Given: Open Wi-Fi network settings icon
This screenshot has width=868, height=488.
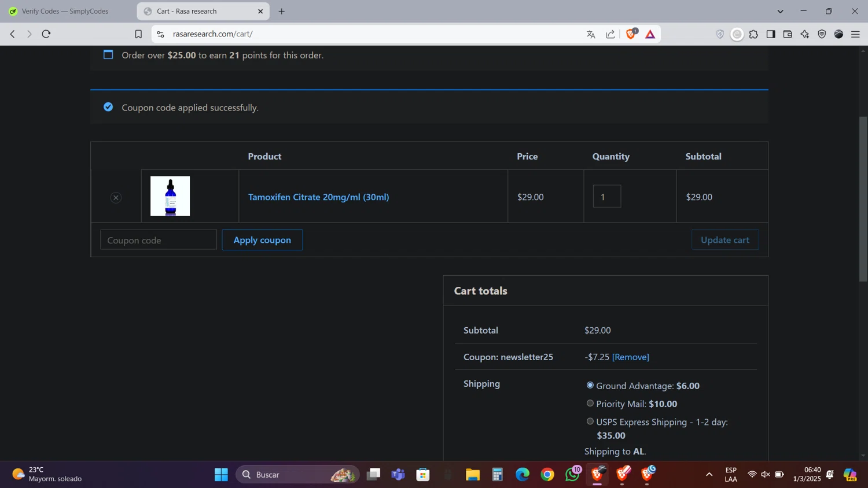Looking at the screenshot, I should coord(752,475).
